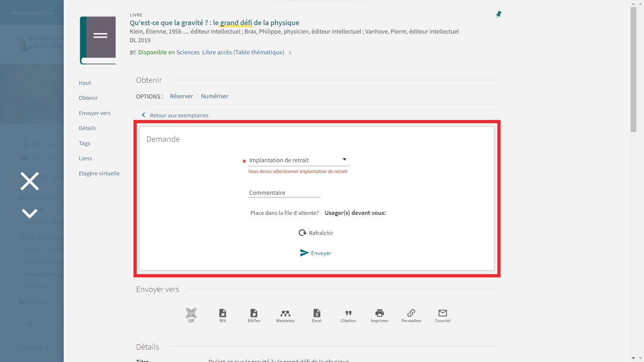Click the back chevron beside Retour aux exemplaires

144,115
